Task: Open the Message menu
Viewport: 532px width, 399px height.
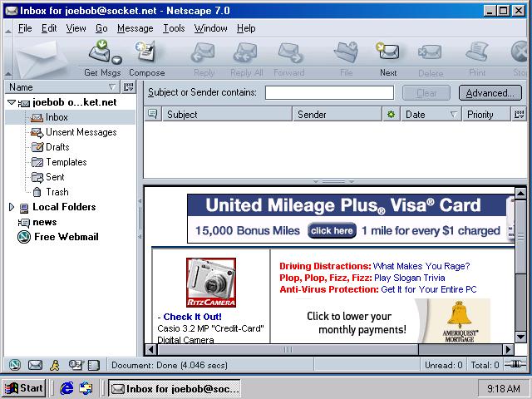Action: [135, 28]
